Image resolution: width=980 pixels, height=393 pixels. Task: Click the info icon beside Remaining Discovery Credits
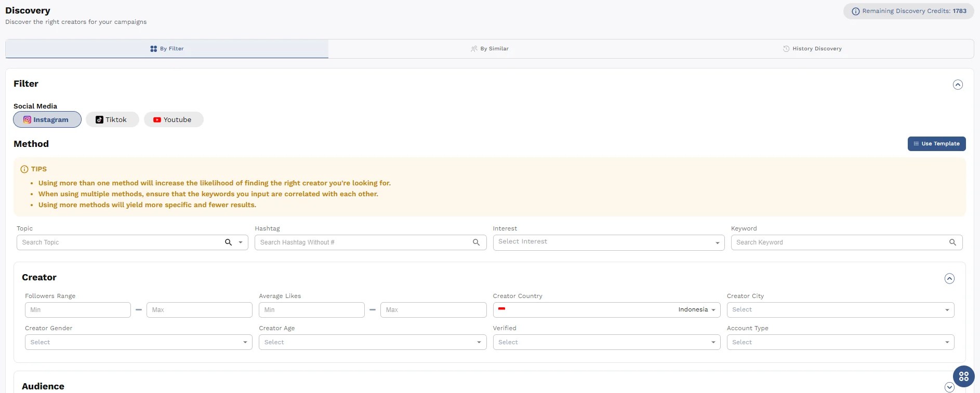tap(855, 11)
